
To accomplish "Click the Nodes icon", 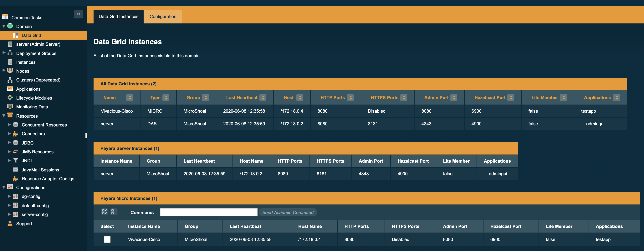I will click(10, 71).
